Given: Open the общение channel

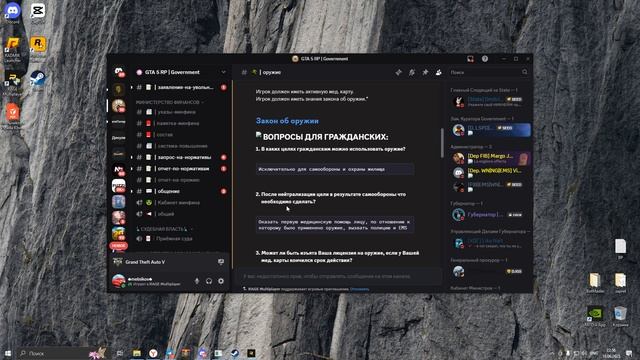Looking at the screenshot, I should 181,191.
